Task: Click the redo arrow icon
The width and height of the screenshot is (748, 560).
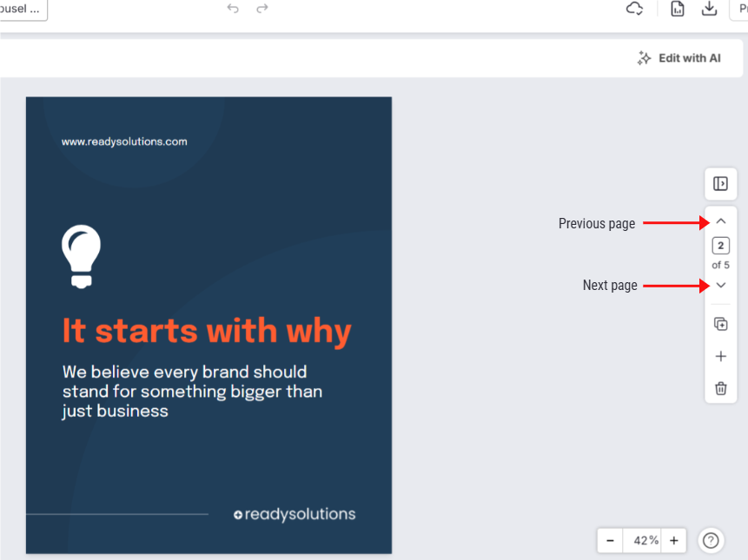Action: click(262, 9)
